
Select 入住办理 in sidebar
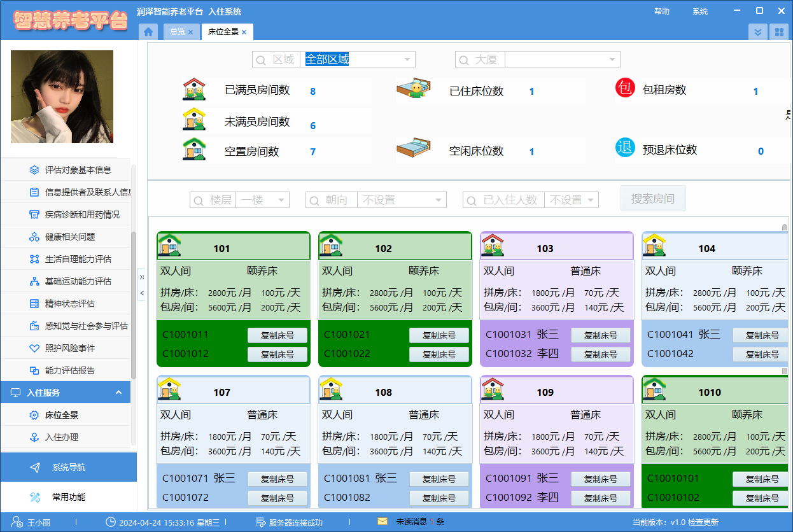coord(62,437)
